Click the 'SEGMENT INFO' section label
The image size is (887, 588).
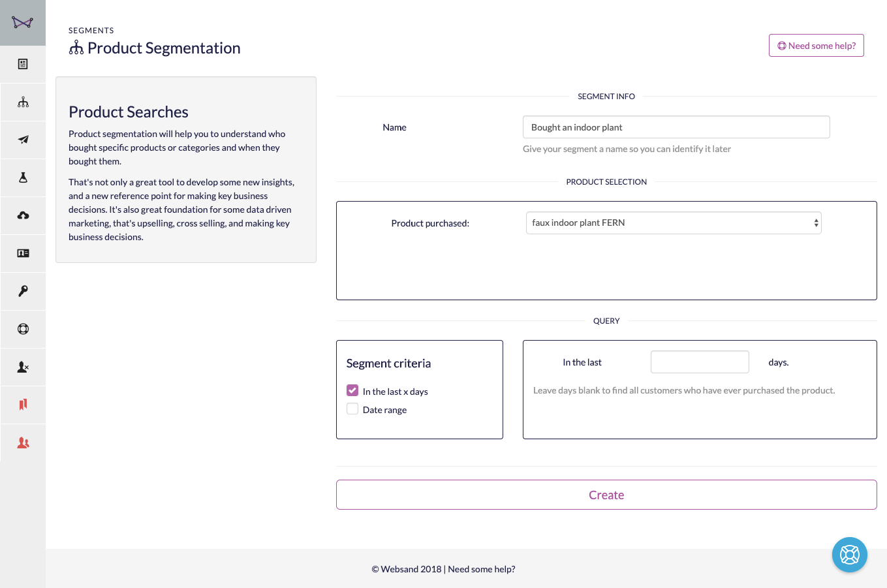click(606, 97)
